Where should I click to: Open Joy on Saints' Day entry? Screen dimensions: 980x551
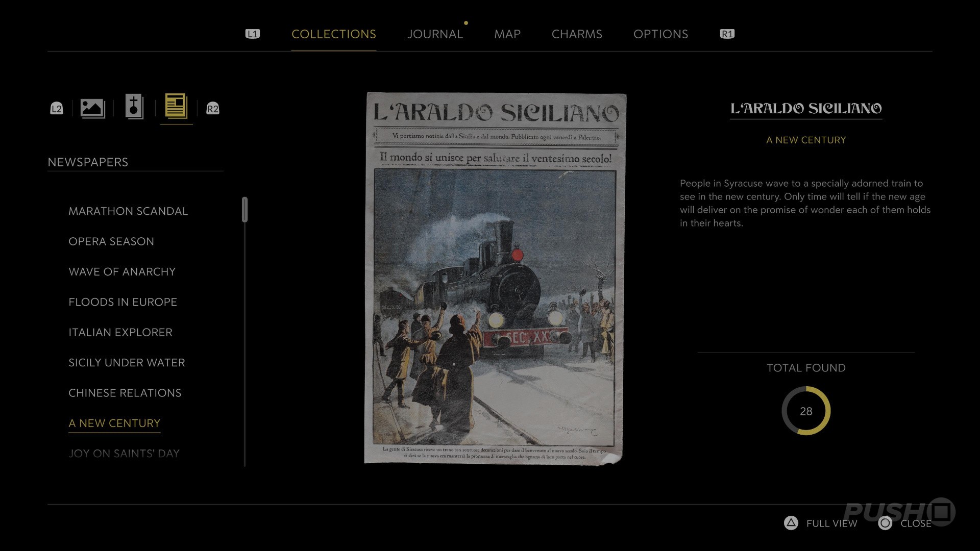(x=124, y=454)
